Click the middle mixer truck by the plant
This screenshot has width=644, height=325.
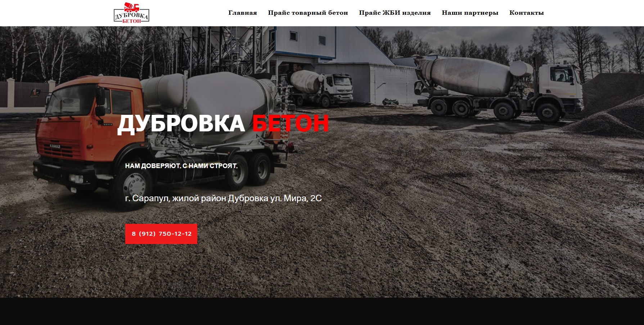pyautogui.click(x=320, y=87)
